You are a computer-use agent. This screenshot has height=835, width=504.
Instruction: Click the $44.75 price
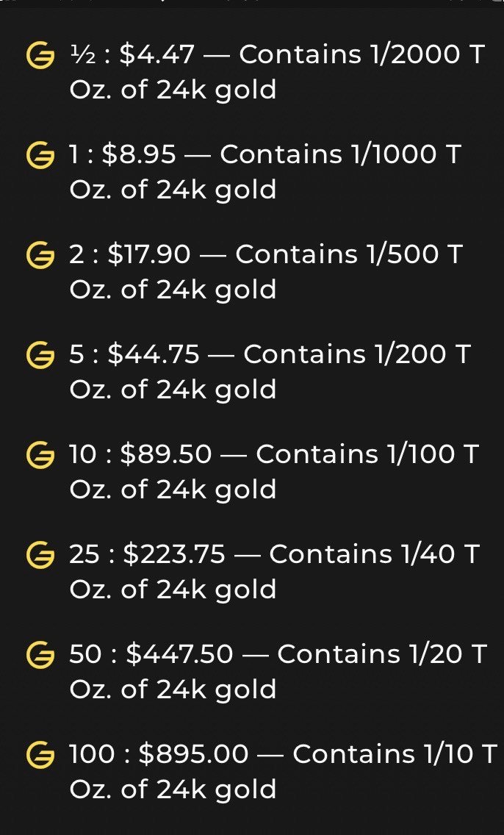pos(154,354)
